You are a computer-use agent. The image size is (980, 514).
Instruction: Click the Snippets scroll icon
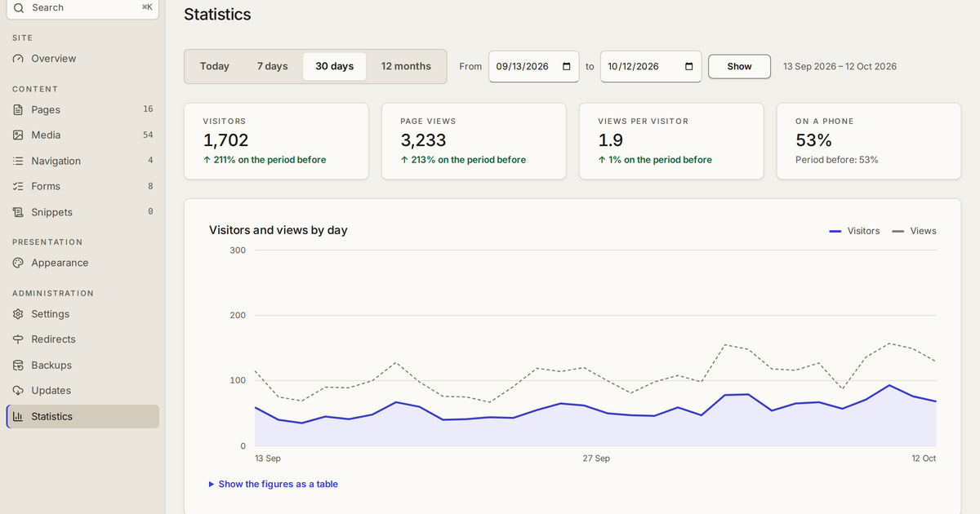pos(19,212)
